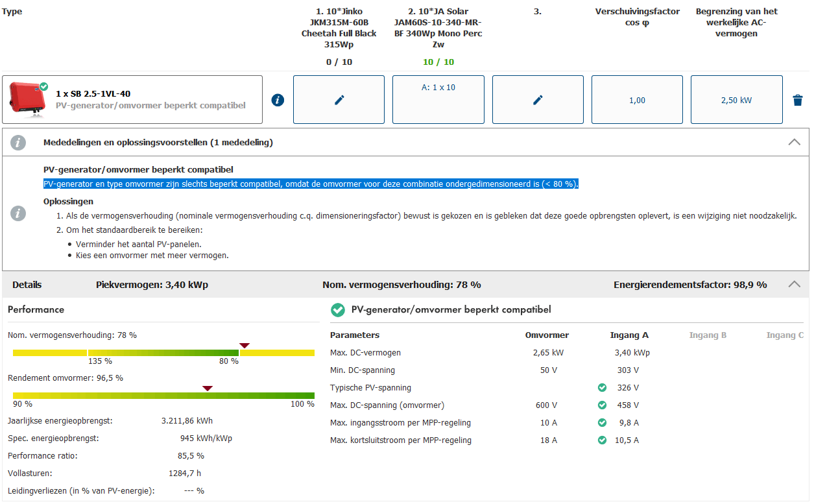This screenshot has height=504, width=814.
Task: Click the red marker on vermogensverhouding bar
Action: coord(244,346)
